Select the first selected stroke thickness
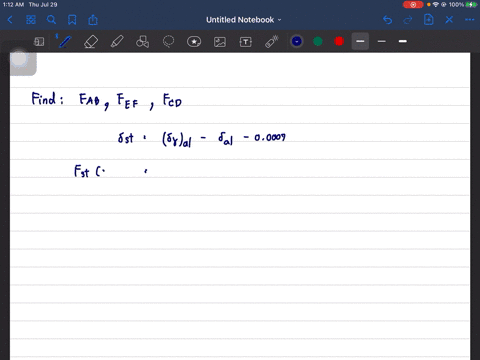The height and width of the screenshot is (360, 480). point(360,41)
